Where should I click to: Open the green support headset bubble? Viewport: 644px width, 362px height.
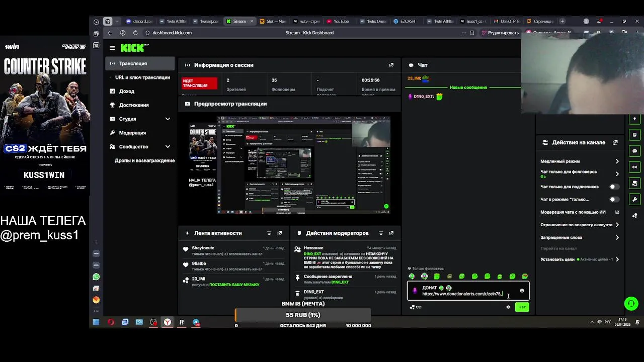tap(631, 304)
